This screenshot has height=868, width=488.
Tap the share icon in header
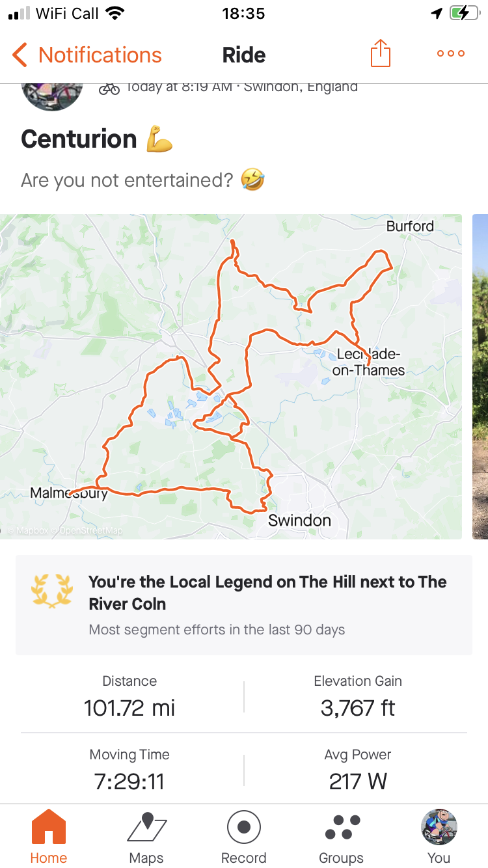click(x=381, y=54)
